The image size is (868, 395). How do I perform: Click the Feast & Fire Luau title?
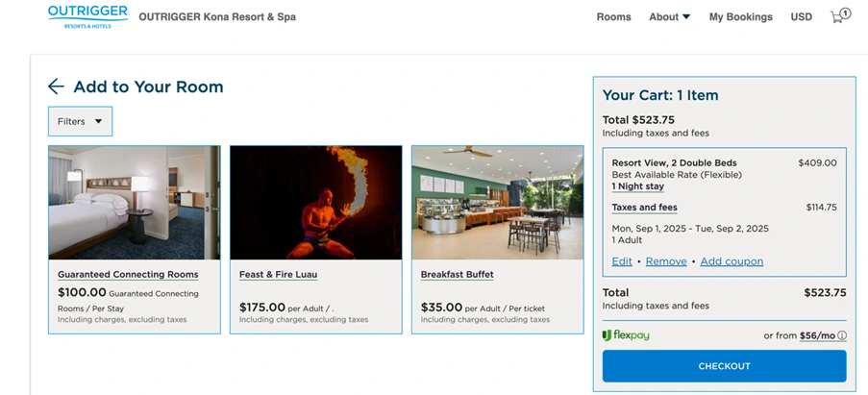(278, 275)
